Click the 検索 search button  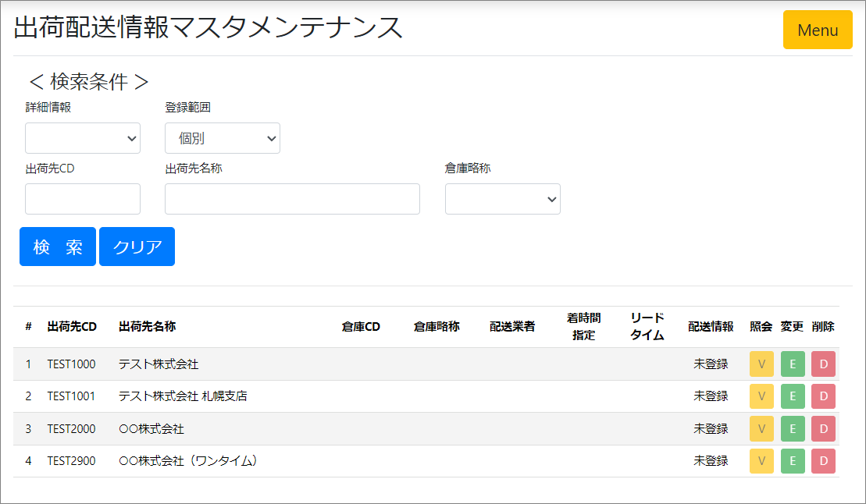coord(58,247)
